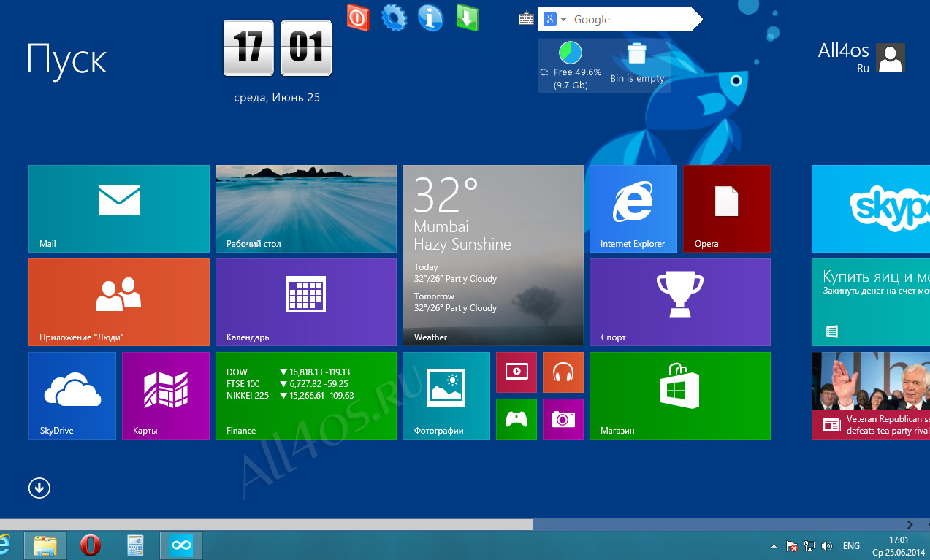
Task: Open the Магазин store tile
Action: pos(680,396)
